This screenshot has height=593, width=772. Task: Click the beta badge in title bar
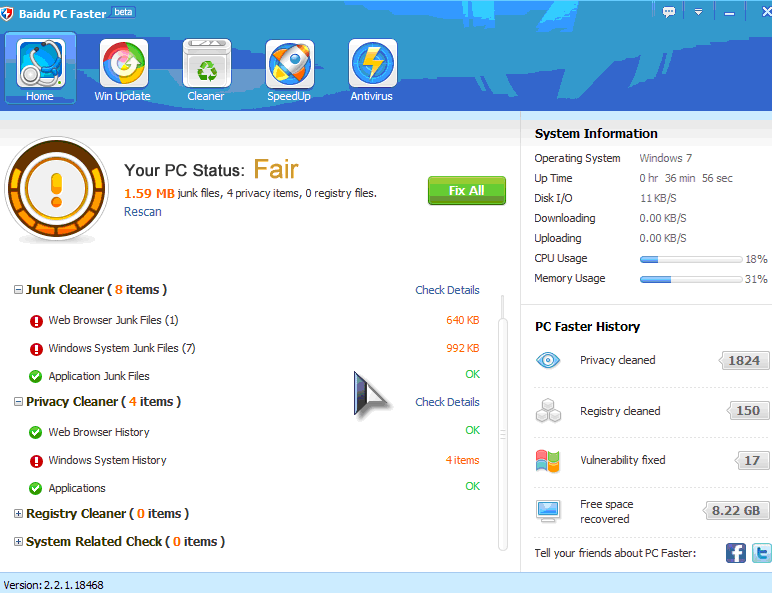(123, 11)
